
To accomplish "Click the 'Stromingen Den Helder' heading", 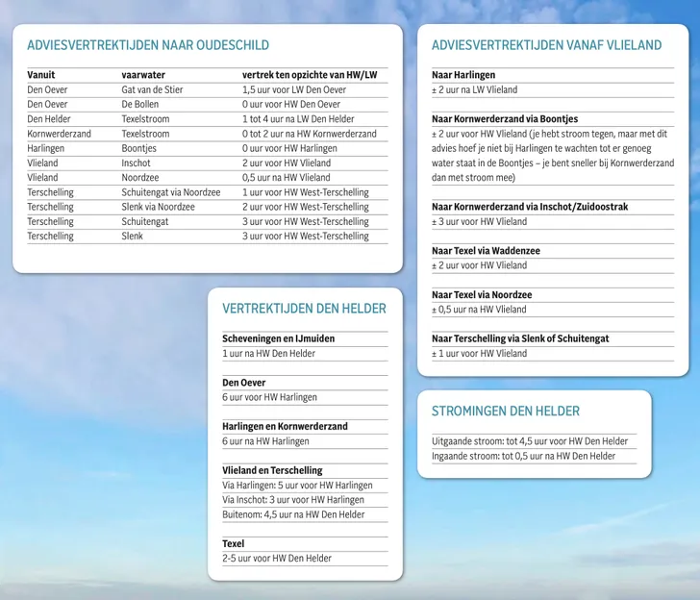I will coord(505,411).
